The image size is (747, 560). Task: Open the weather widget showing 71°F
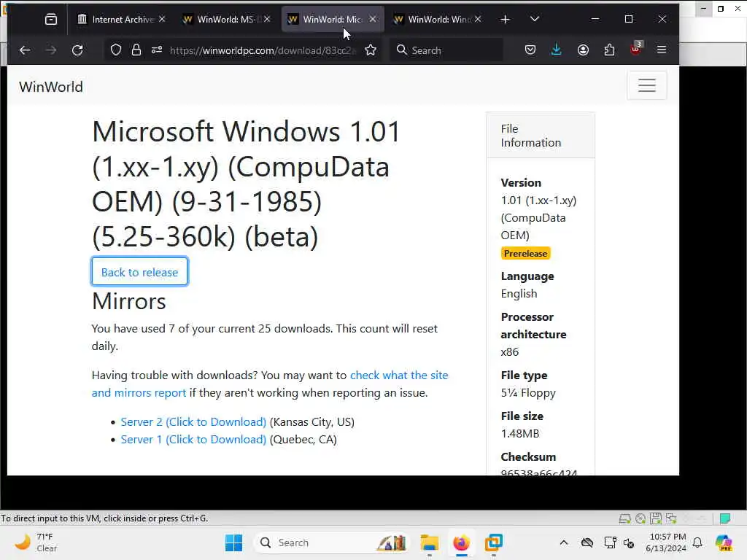[x=36, y=542]
